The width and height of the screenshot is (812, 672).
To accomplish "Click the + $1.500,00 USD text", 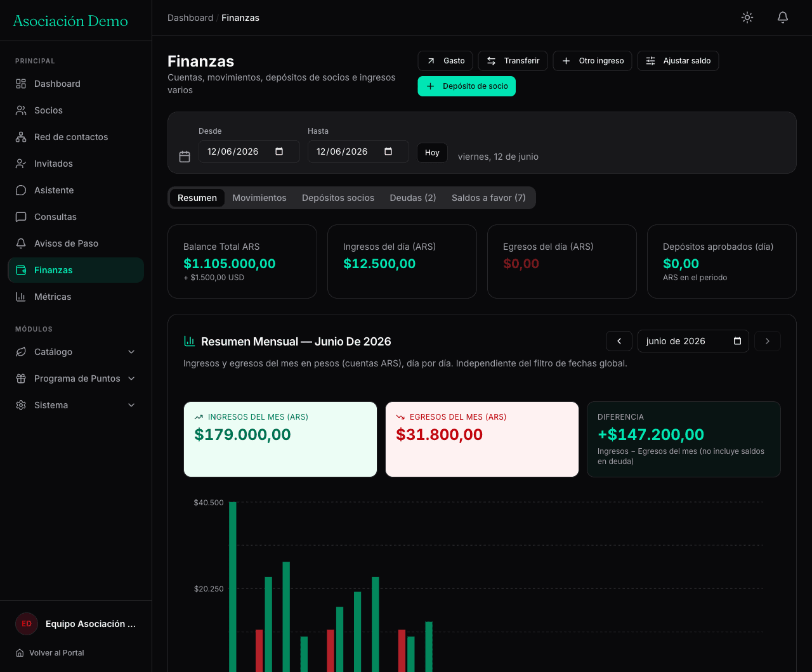I will point(214,278).
